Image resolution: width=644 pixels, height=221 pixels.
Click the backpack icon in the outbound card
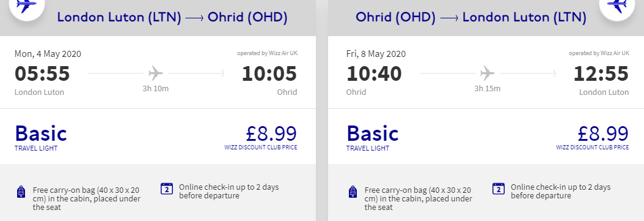pyautogui.click(x=21, y=192)
